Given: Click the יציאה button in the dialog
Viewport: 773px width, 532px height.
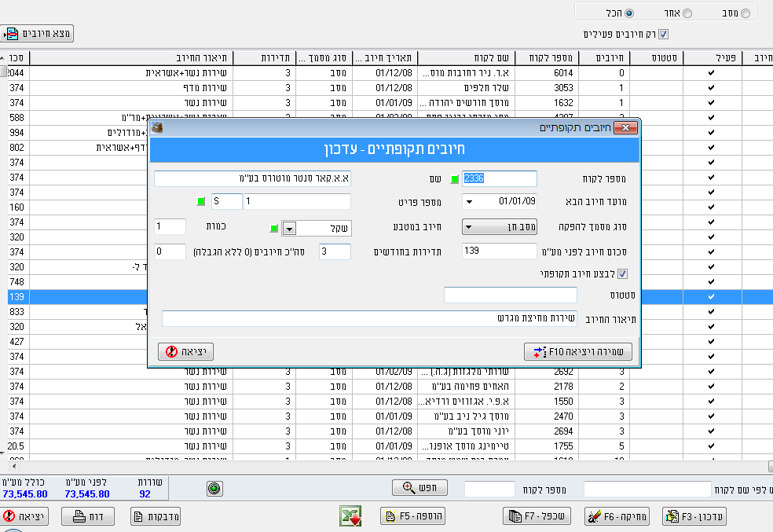Looking at the screenshot, I should click(x=186, y=351).
